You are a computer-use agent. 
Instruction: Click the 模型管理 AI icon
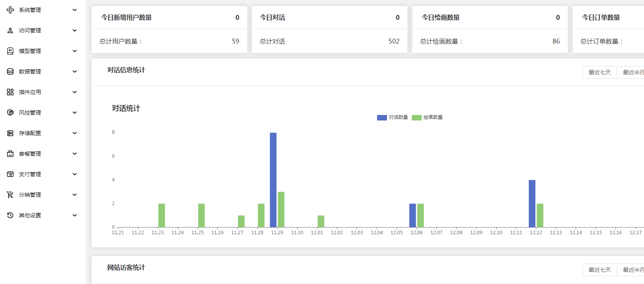pos(10,51)
